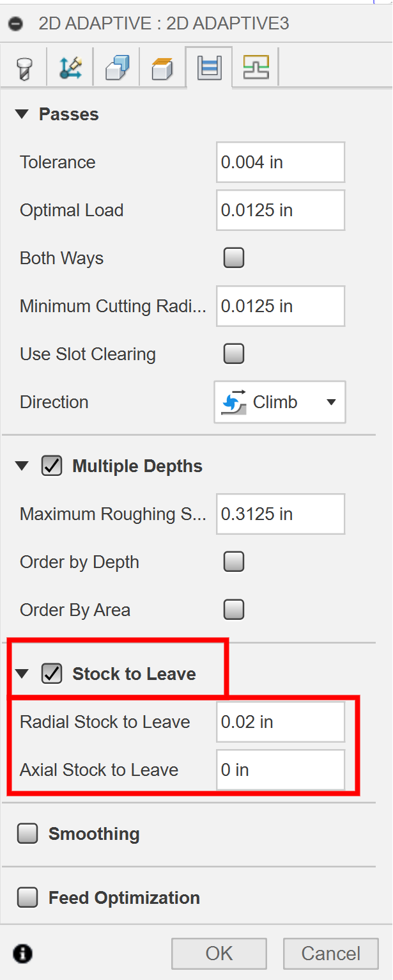
Task: Click the Optimal Load input field
Action: [x=280, y=210]
